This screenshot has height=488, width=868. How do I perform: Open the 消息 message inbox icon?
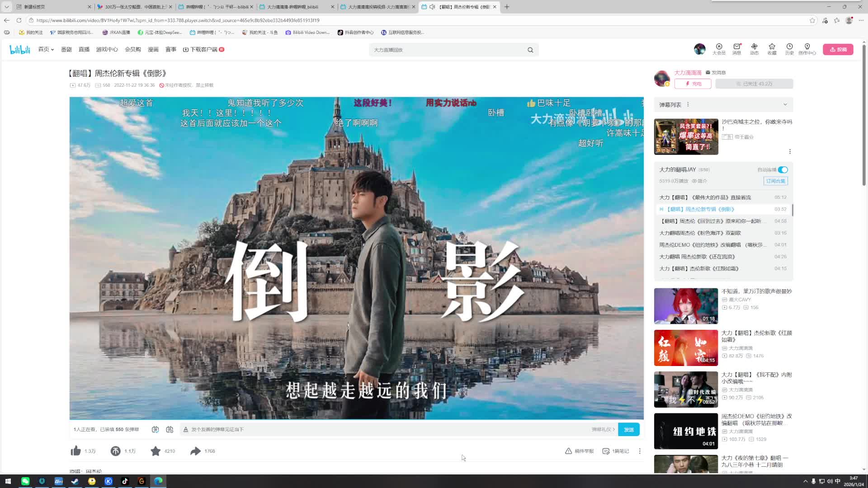pyautogui.click(x=736, y=49)
